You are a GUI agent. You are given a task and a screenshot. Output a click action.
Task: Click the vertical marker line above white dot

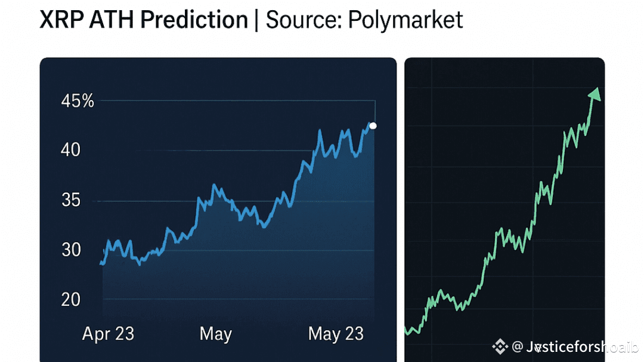(375, 112)
